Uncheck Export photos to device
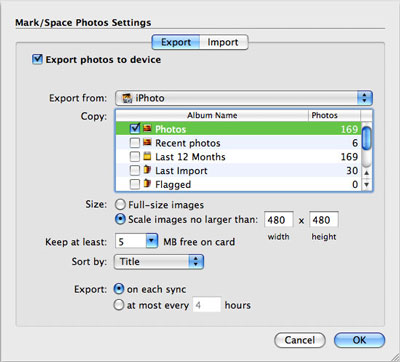400x362 pixels. tap(37, 59)
